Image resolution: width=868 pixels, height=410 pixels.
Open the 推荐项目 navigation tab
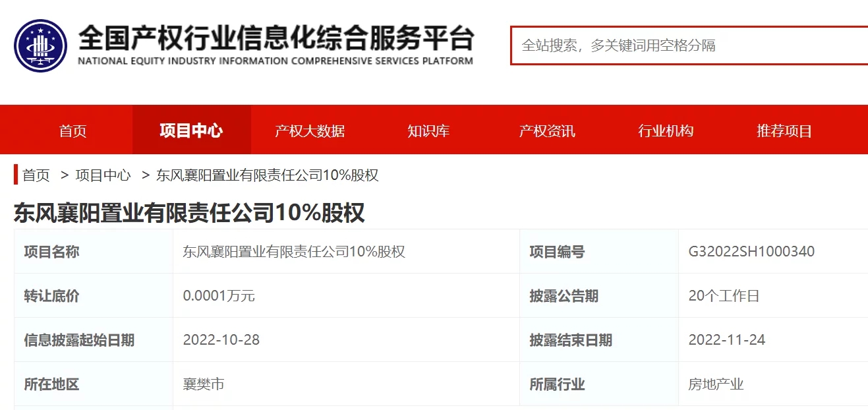coord(784,131)
